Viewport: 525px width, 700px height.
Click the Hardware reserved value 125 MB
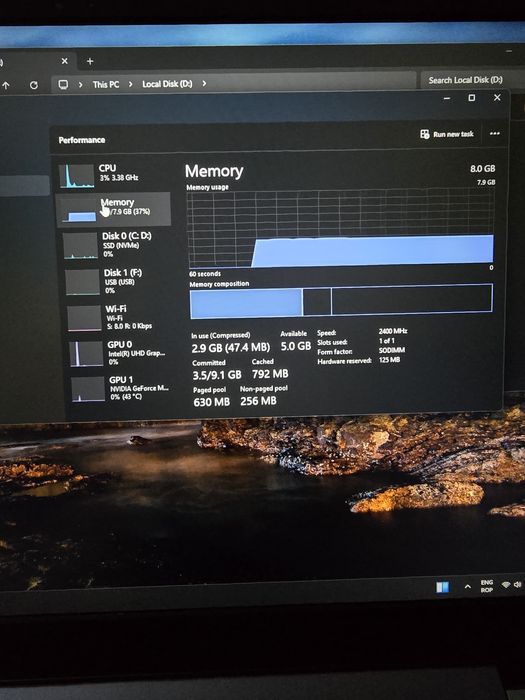(389, 359)
